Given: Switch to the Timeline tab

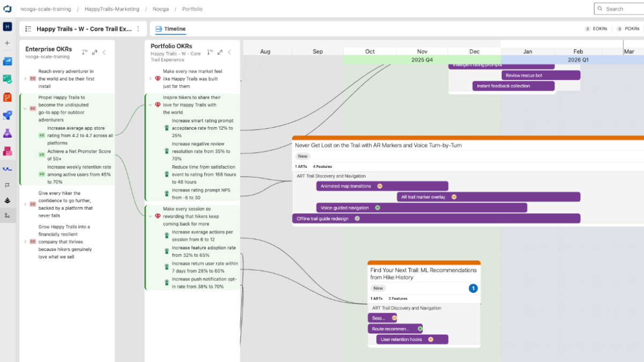Looking at the screenshot, I should (171, 29).
